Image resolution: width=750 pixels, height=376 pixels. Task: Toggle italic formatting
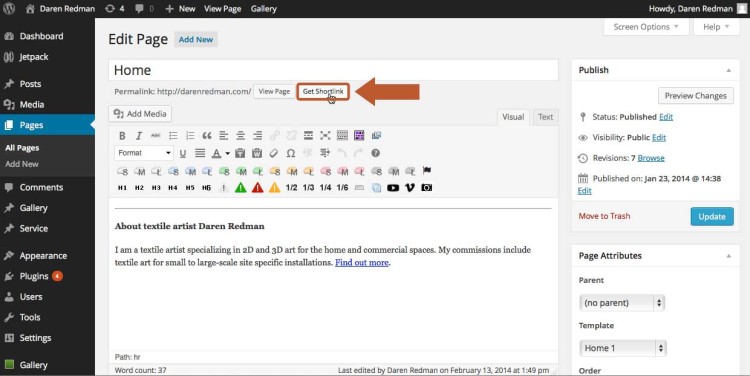(x=139, y=136)
